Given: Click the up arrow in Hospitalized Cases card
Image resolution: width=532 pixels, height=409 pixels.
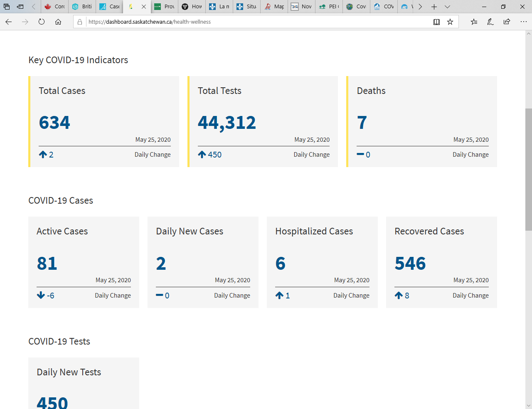Looking at the screenshot, I should (279, 296).
